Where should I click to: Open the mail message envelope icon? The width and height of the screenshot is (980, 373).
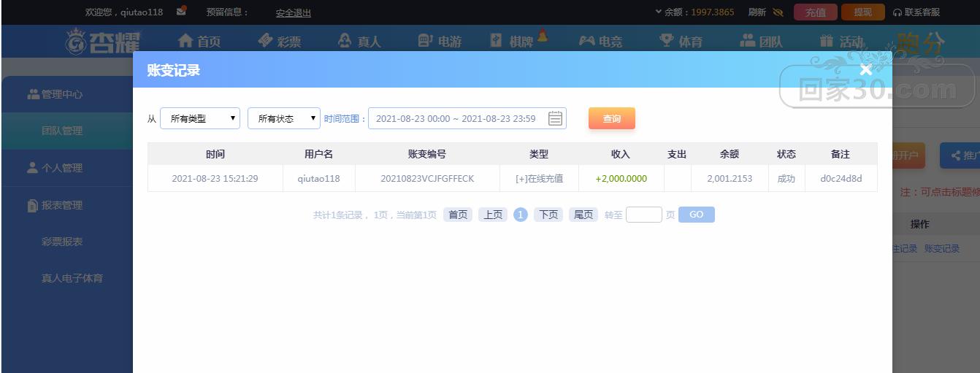click(181, 12)
